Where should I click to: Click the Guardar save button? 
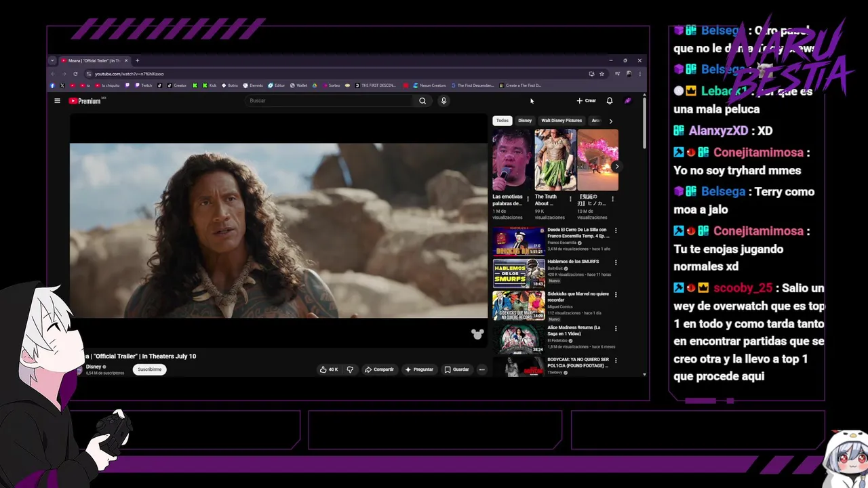pyautogui.click(x=456, y=369)
